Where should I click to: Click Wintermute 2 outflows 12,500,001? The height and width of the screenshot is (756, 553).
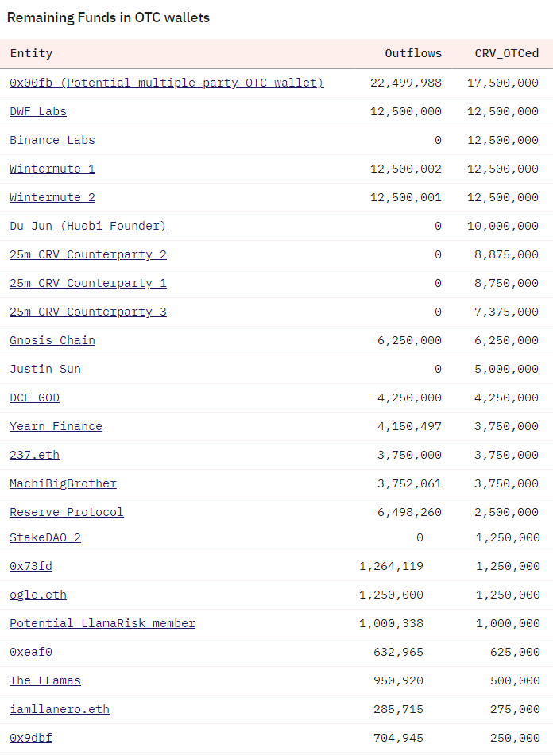(406, 197)
